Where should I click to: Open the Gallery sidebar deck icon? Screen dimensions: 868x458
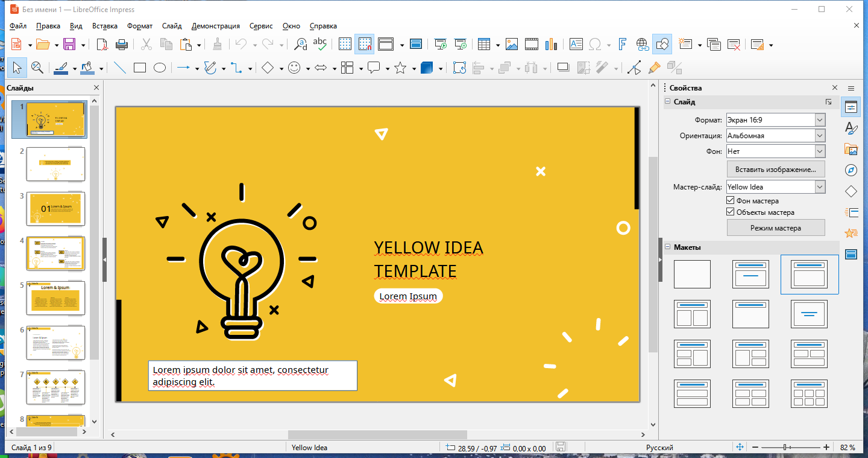[851, 149]
